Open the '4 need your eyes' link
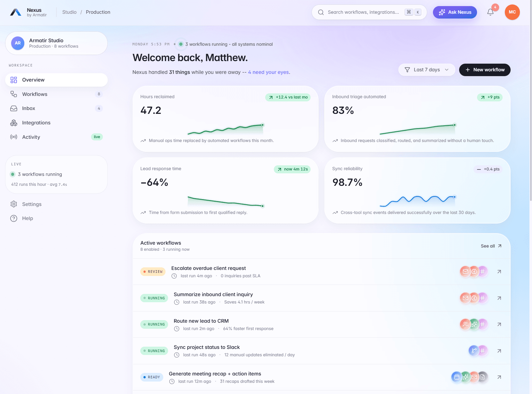Image resolution: width=532 pixels, height=394 pixels. coord(268,72)
